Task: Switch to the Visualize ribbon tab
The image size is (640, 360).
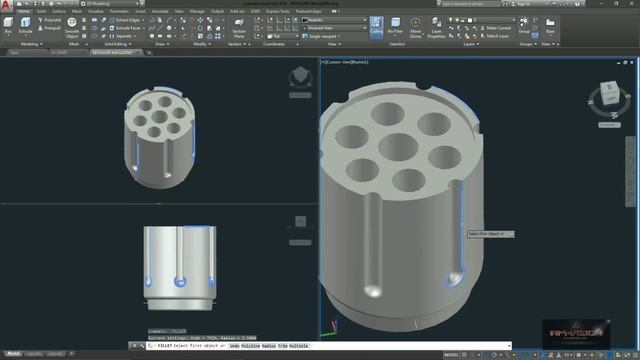Action: 96,11
